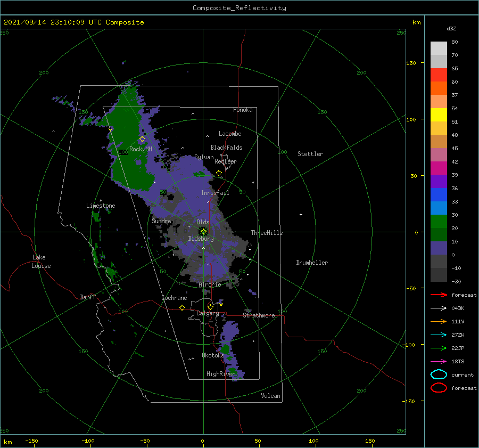Click the dBZ legend heading
The height and width of the screenshot is (448, 479).
tap(451, 28)
